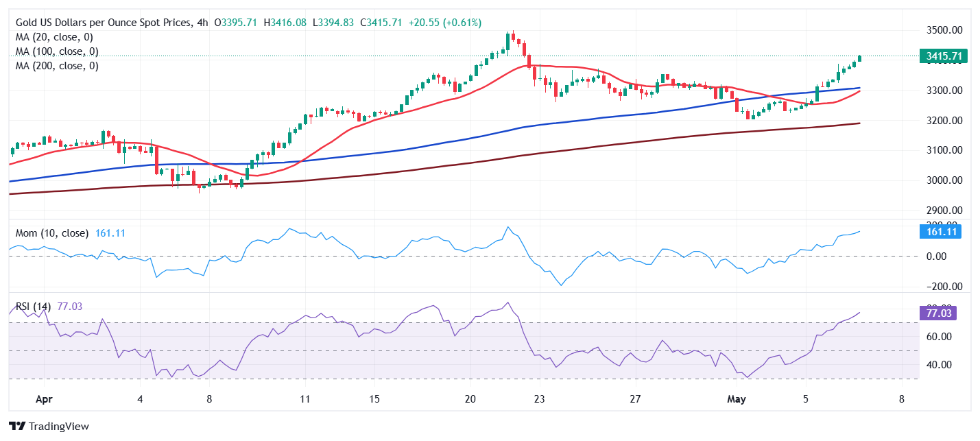The height and width of the screenshot is (441, 980).
Task: Click the last green candlestick near 3415
Action: [860, 58]
